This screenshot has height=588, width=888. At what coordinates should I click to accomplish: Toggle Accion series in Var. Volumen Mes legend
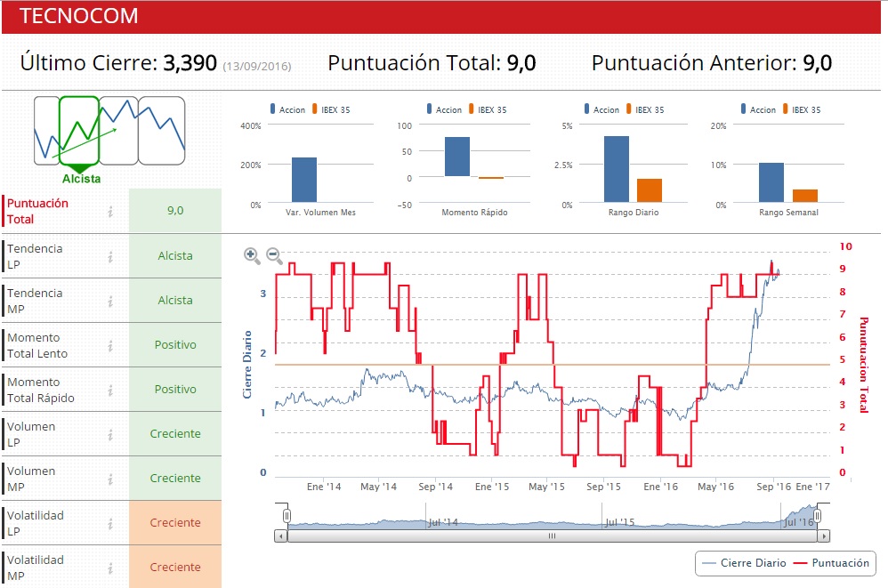click(287, 109)
